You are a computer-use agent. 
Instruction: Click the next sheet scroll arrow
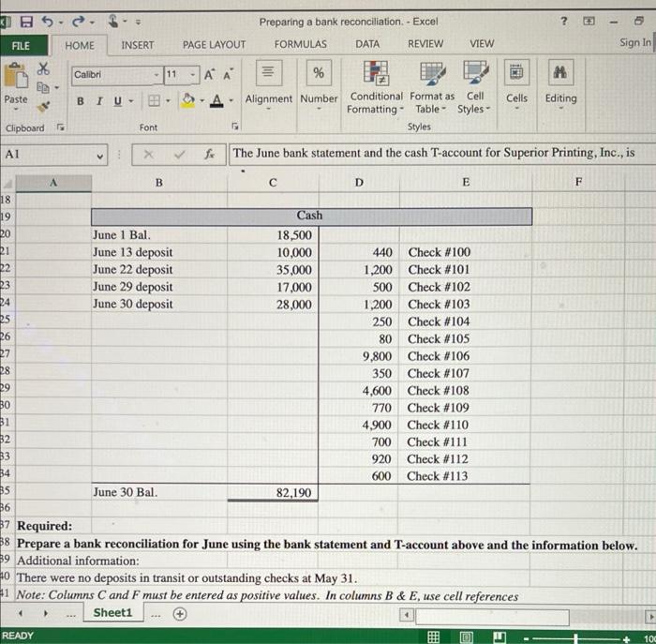(46, 614)
